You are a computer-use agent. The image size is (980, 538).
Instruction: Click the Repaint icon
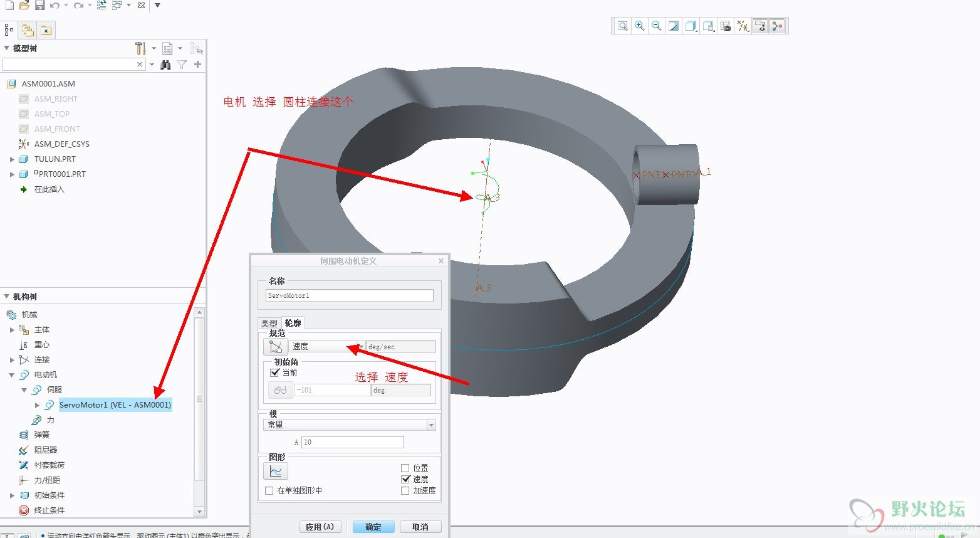tap(674, 26)
